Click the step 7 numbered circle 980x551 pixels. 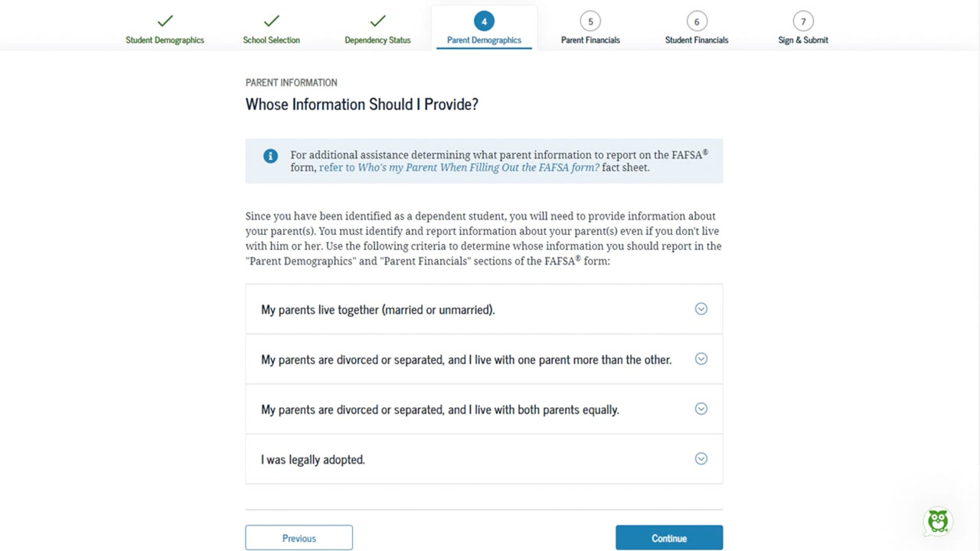point(802,22)
